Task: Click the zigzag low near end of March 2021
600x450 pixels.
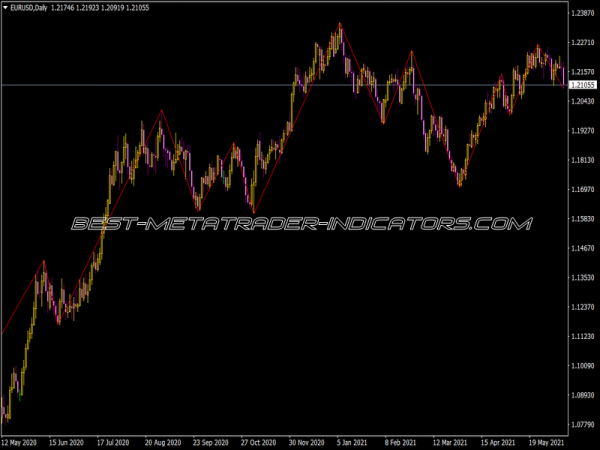Action: click(459, 185)
